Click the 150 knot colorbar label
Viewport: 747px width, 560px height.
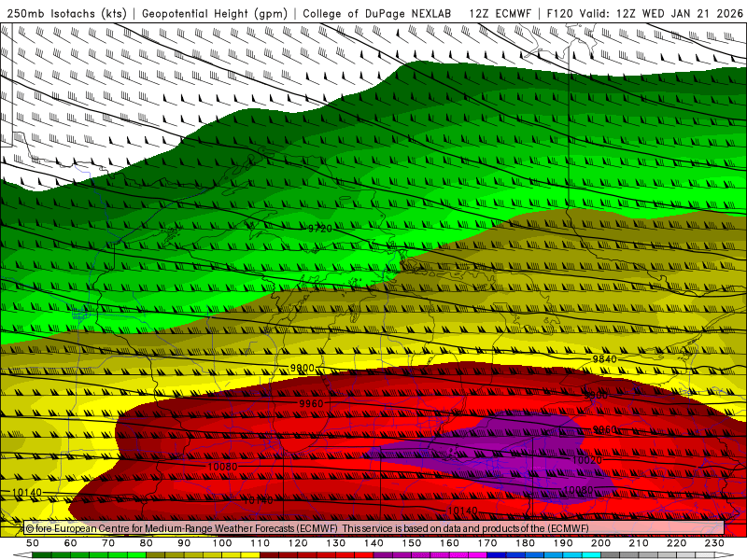(x=412, y=543)
